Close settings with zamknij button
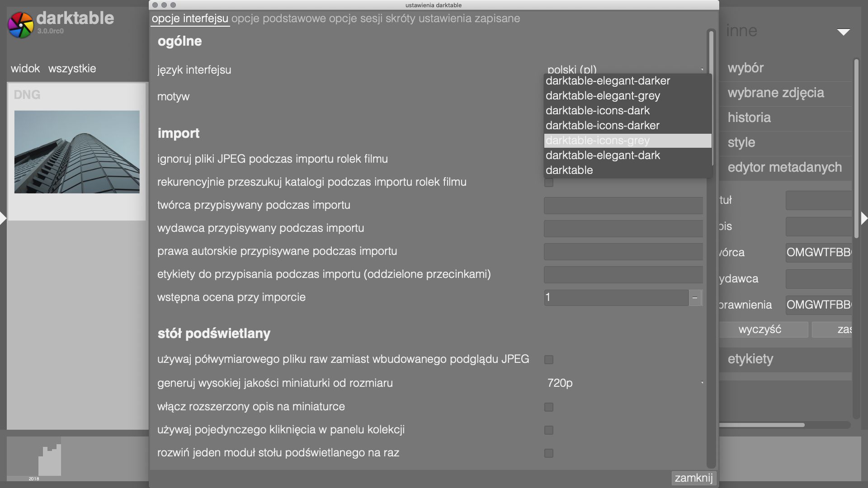The image size is (868, 488). pos(693,478)
